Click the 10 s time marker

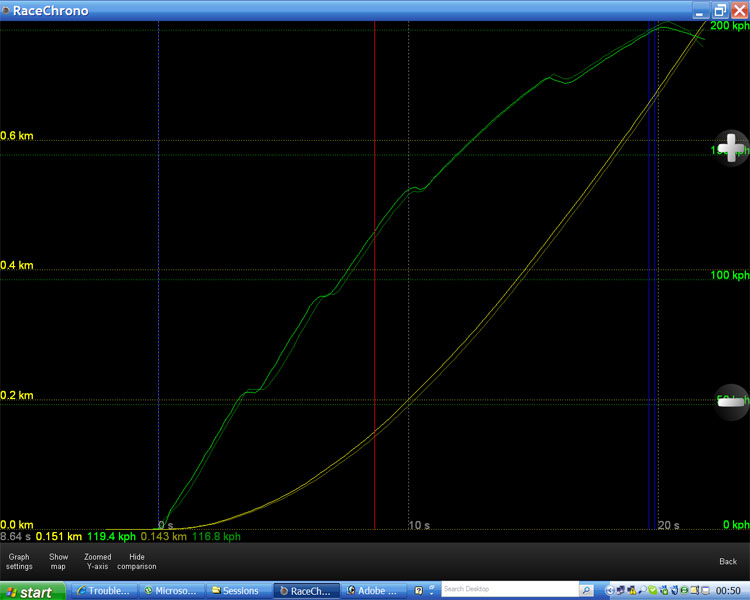click(x=419, y=525)
